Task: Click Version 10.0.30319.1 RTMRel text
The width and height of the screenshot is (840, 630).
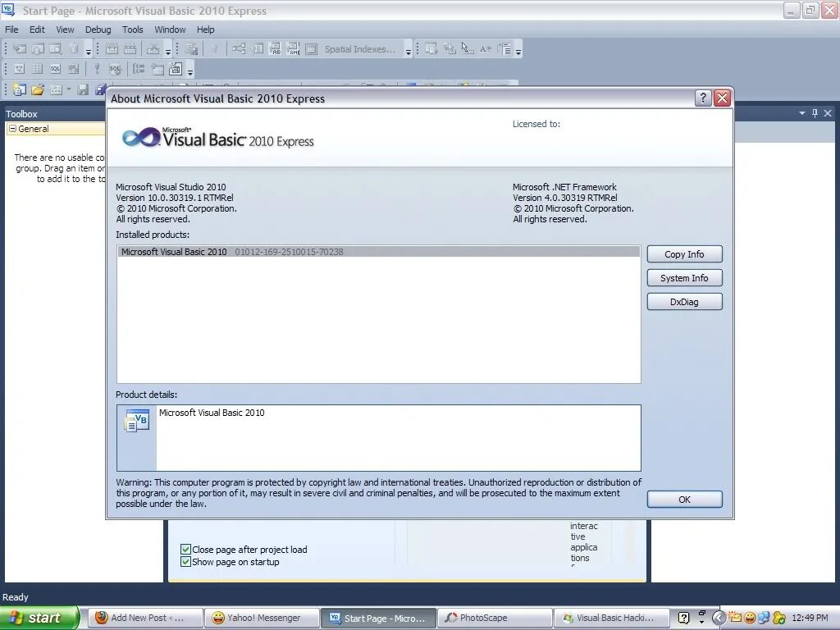Action: coord(175,198)
